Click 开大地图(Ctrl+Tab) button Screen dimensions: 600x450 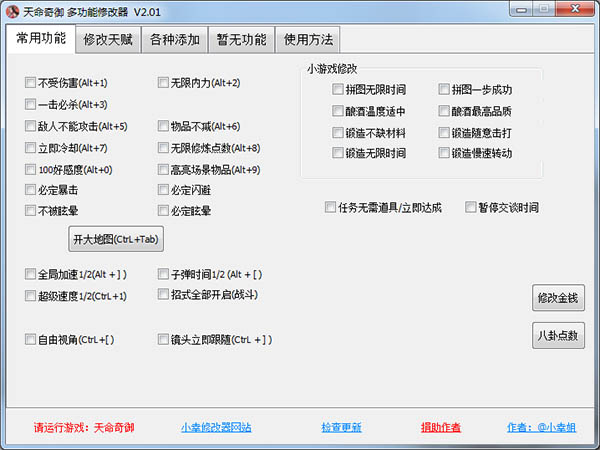116,239
